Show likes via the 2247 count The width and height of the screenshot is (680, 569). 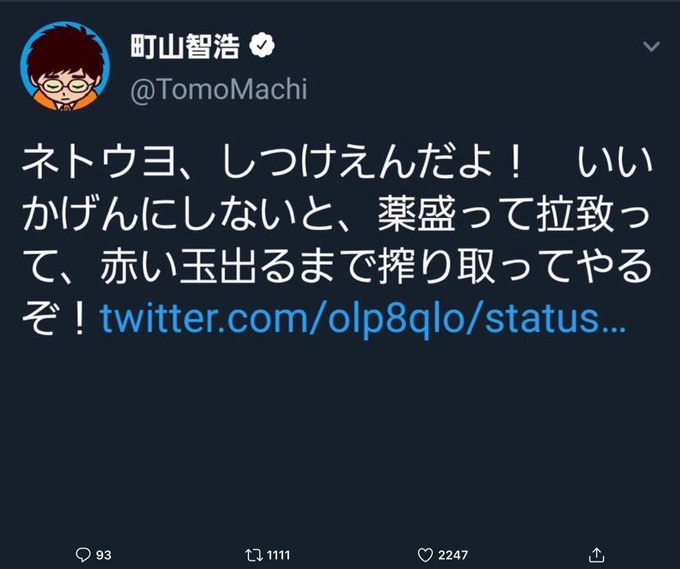click(453, 555)
